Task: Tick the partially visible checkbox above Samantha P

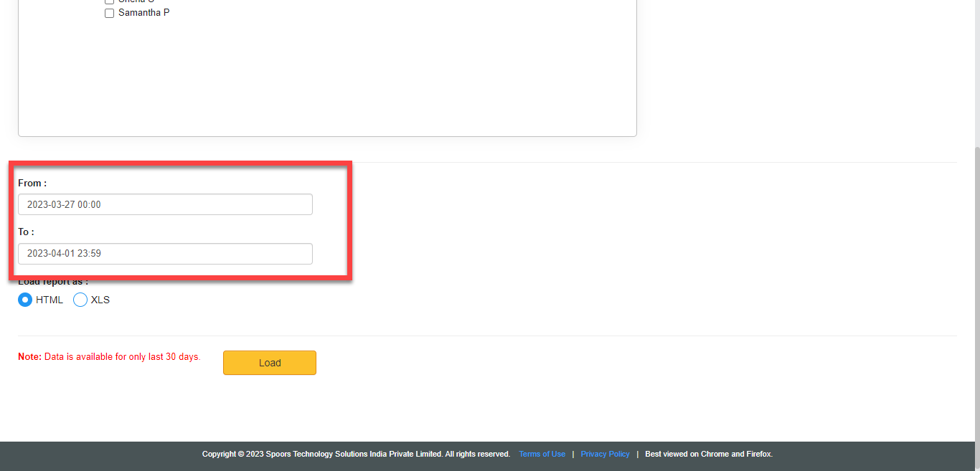Action: tap(110, 2)
